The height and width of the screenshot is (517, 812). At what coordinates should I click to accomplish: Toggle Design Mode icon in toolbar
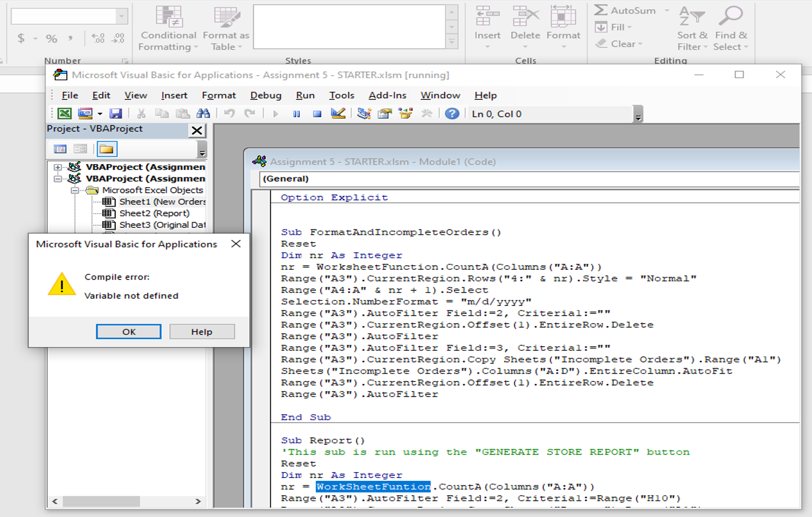[x=338, y=114]
